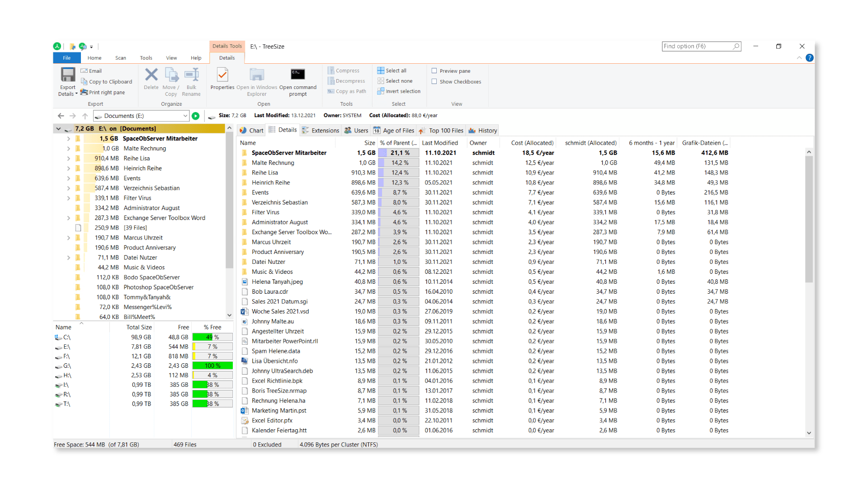Collapse the E:\ root tree node
Image resolution: width=868 pixels, height=488 pixels.
(58, 129)
